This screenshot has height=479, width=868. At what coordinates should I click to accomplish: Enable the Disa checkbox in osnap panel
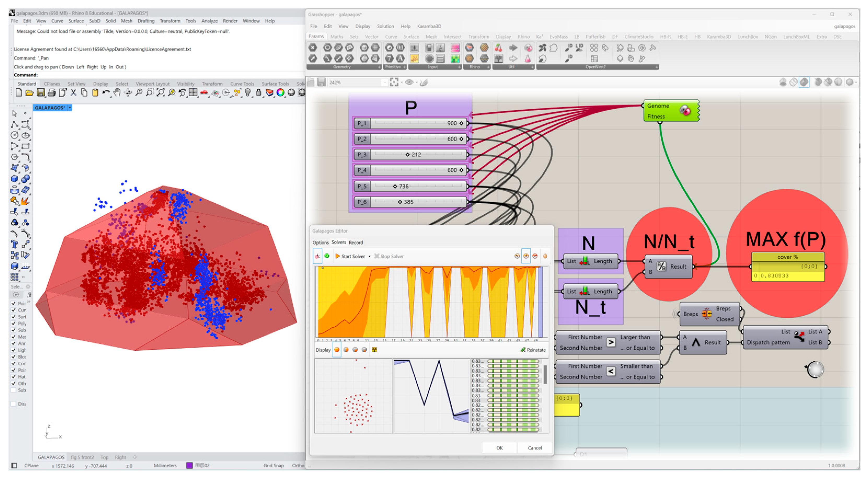click(14, 404)
